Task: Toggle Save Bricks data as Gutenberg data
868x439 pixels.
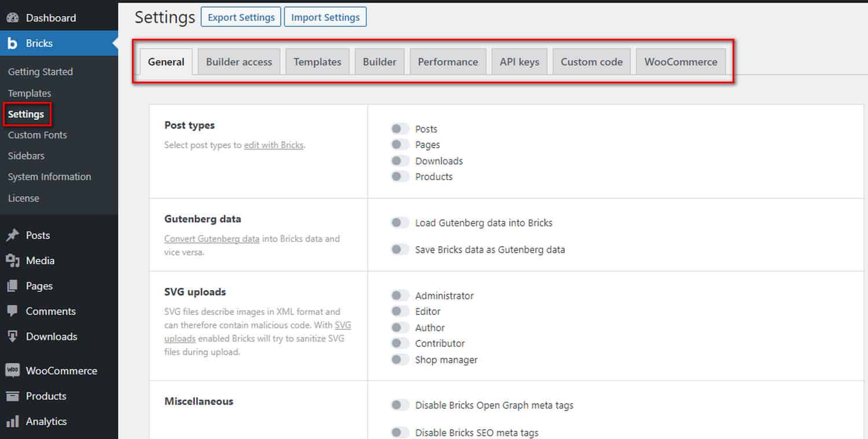Action: pyautogui.click(x=400, y=250)
